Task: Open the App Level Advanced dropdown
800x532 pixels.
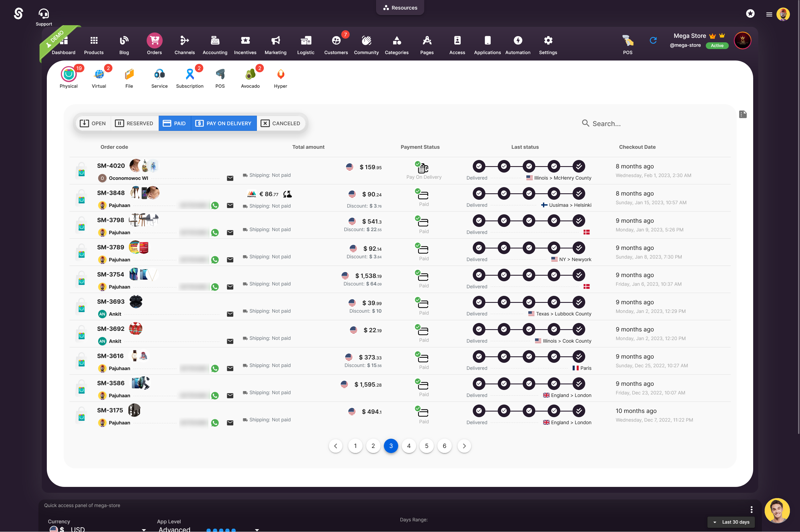Action: [257, 529]
